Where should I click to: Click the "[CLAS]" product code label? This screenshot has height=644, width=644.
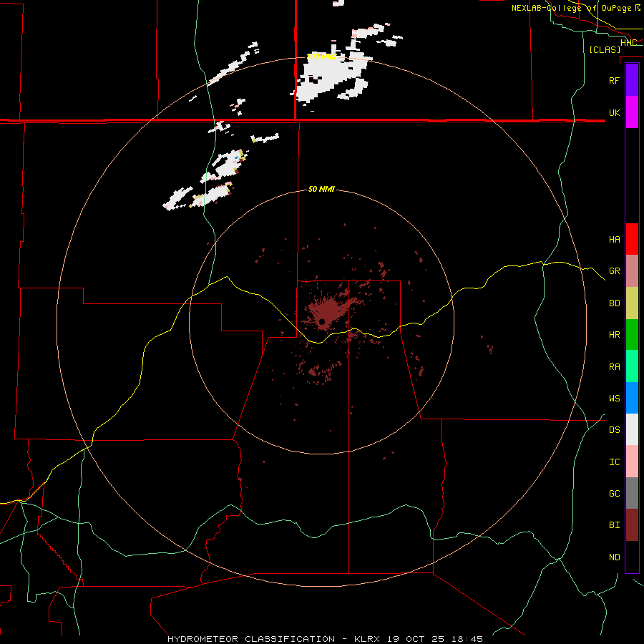[x=605, y=49]
